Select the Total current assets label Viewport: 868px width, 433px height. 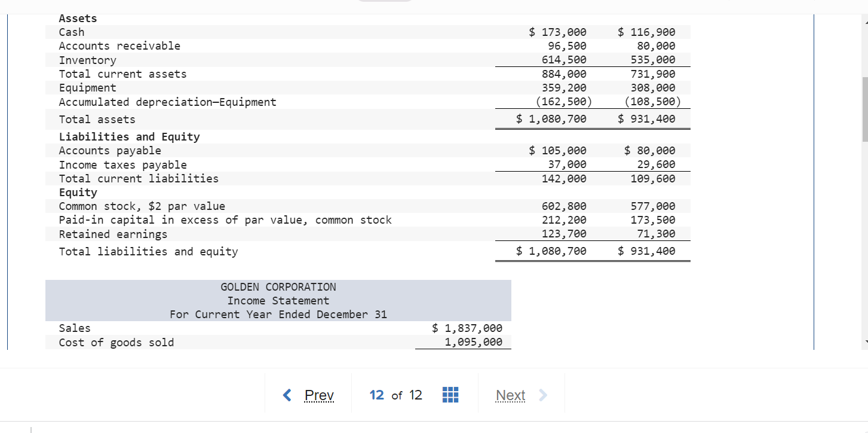coord(122,74)
